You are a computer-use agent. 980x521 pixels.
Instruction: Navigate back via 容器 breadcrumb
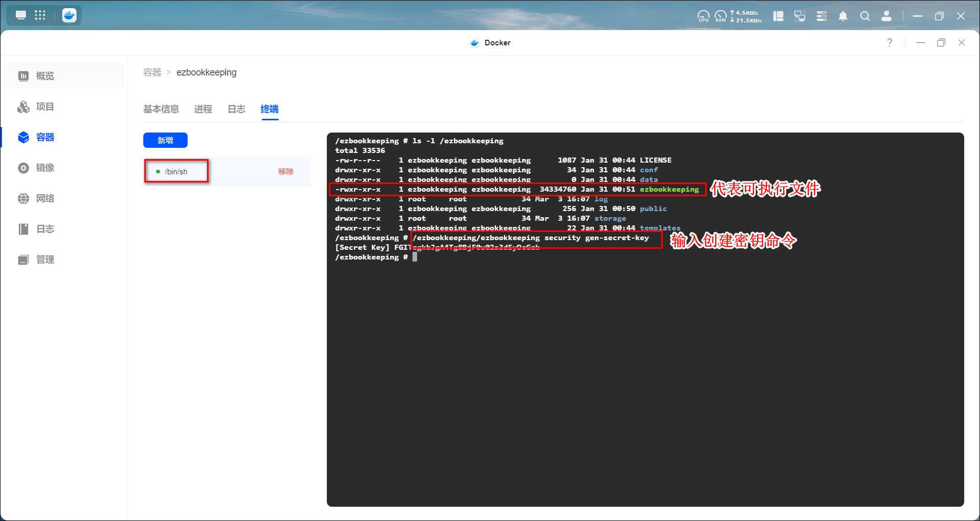[152, 72]
